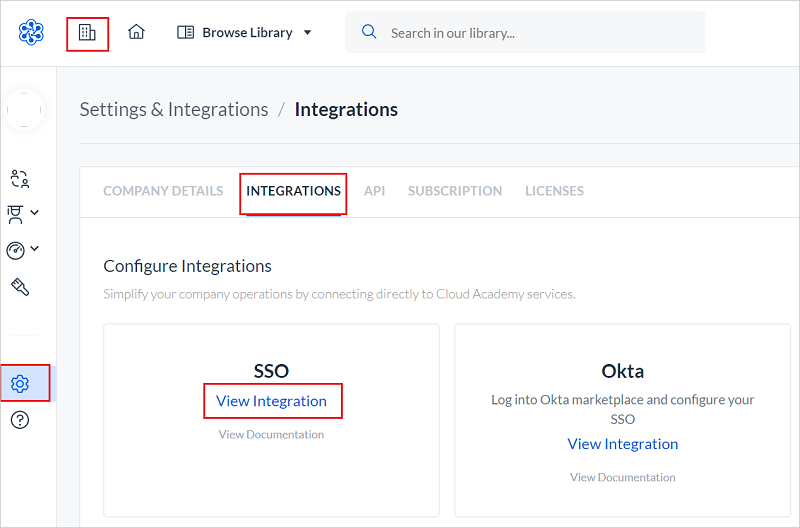The width and height of the screenshot is (800, 528).
Task: Open the settings gear in the sidebar
Action: pos(20,384)
